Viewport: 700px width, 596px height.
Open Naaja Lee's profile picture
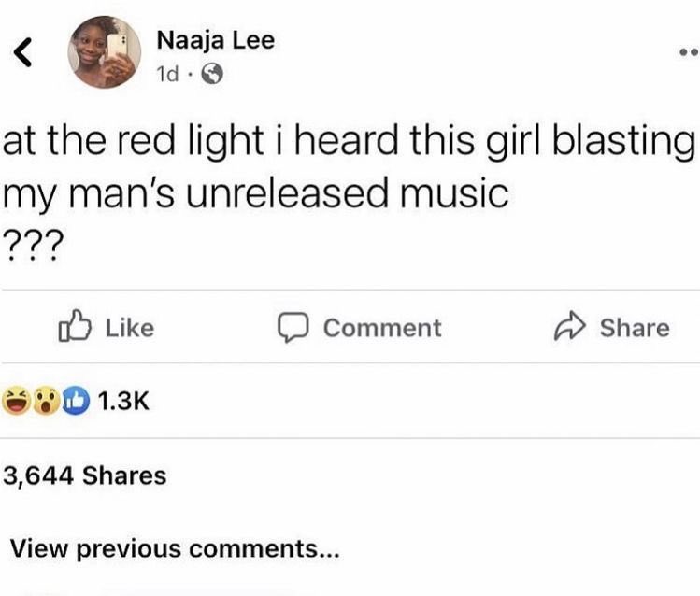[105, 52]
